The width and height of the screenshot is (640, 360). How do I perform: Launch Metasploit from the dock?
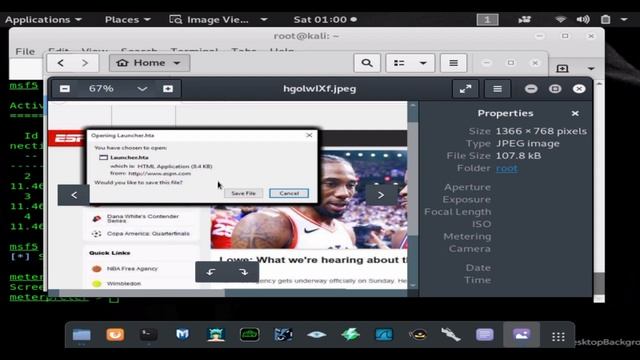point(182,335)
